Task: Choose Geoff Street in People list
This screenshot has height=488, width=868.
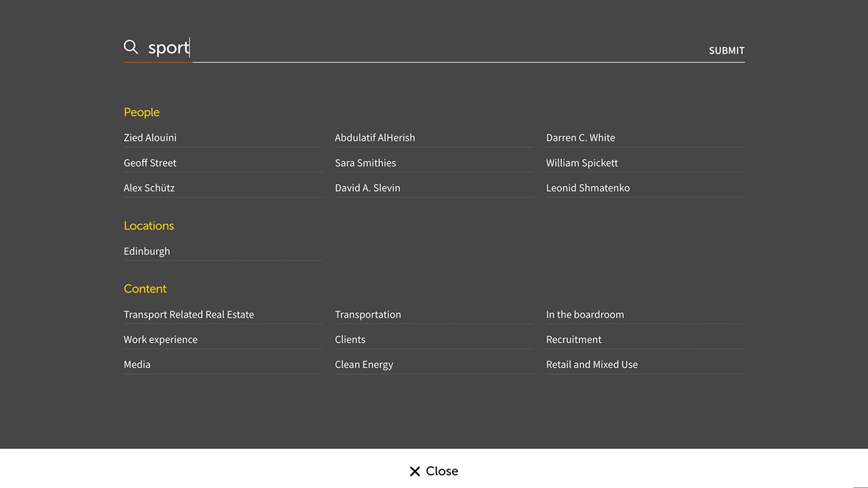Action: point(150,163)
